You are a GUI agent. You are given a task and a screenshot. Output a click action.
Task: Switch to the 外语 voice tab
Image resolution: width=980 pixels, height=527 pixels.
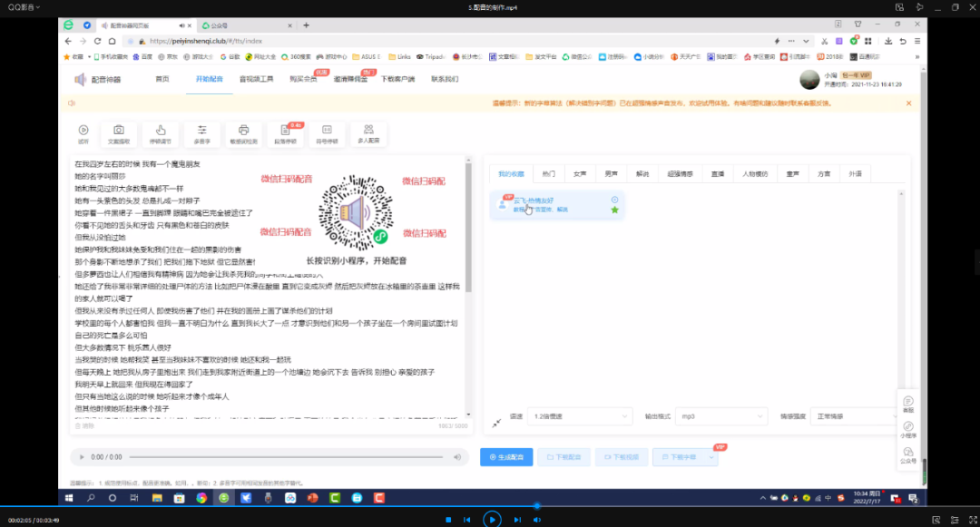pyautogui.click(x=855, y=173)
